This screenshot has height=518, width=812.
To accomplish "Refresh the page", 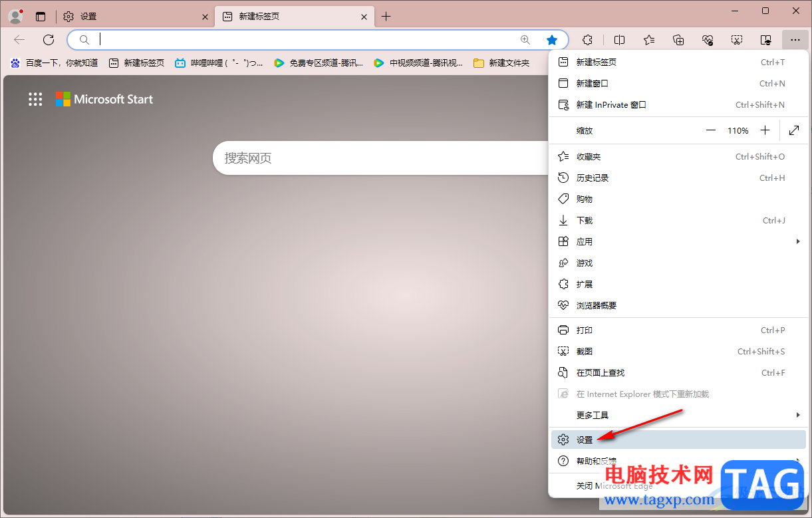I will 49,40.
